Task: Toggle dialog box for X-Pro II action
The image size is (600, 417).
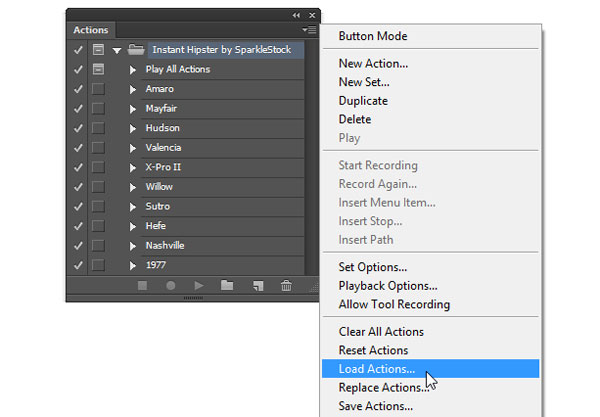Action: (x=98, y=167)
